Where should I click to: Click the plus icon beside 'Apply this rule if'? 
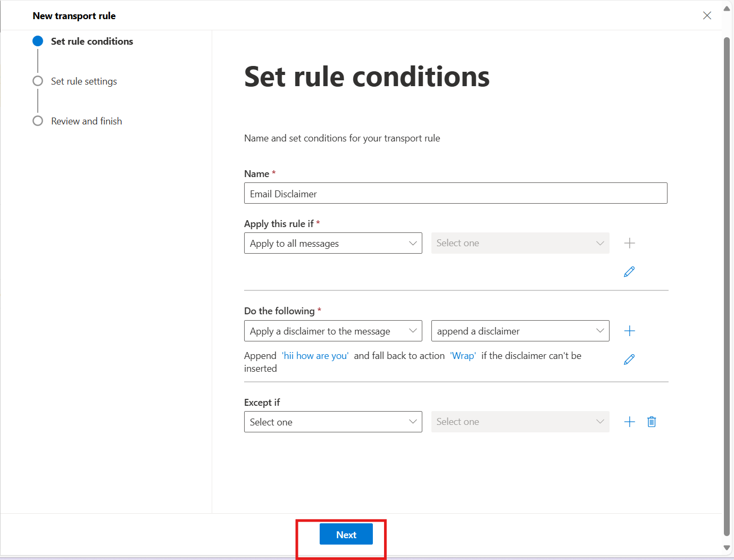click(x=629, y=243)
